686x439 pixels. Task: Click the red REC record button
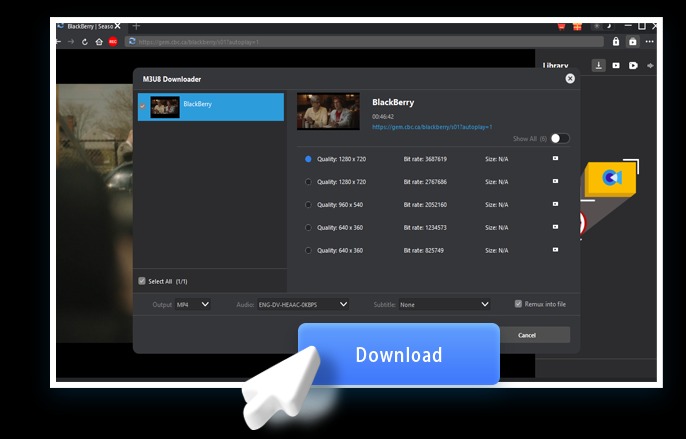pyautogui.click(x=113, y=42)
